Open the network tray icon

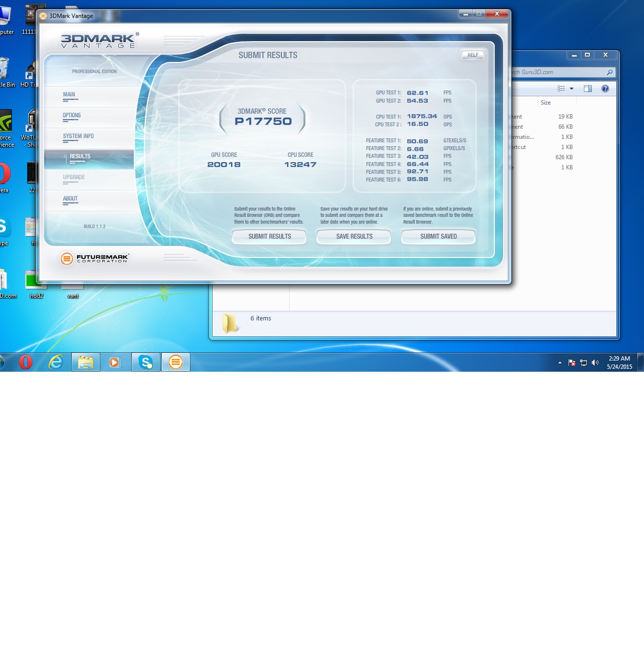[x=583, y=363]
